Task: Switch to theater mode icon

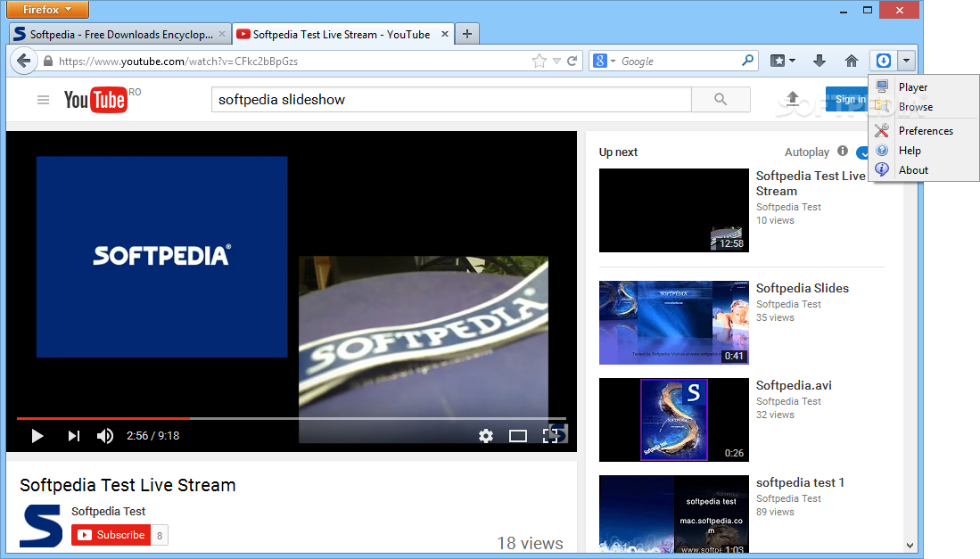Action: [x=517, y=436]
